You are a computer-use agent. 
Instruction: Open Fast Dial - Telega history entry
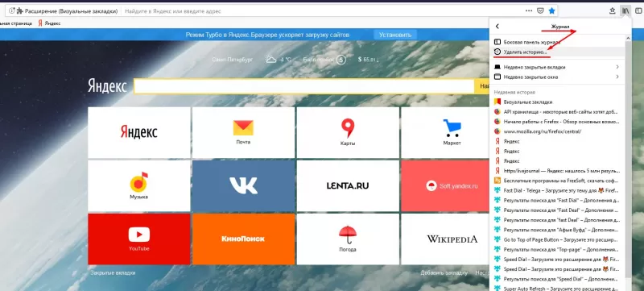[x=557, y=190]
